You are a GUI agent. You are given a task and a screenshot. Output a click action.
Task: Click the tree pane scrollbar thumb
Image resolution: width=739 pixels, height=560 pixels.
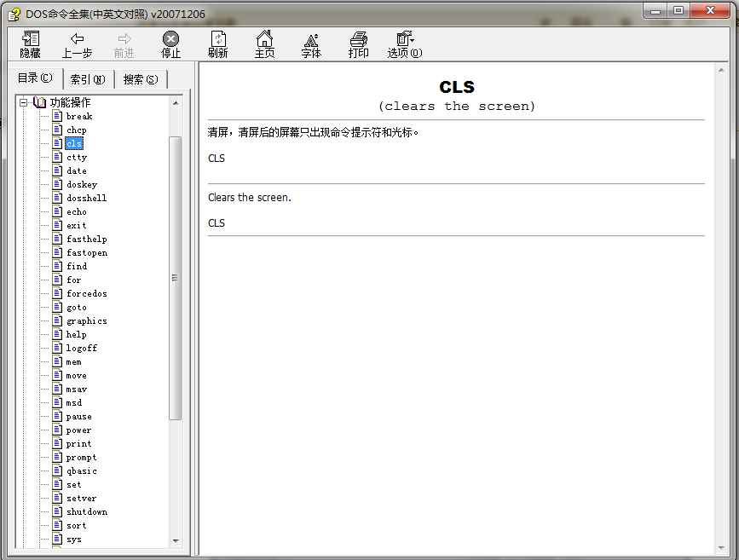pyautogui.click(x=176, y=278)
